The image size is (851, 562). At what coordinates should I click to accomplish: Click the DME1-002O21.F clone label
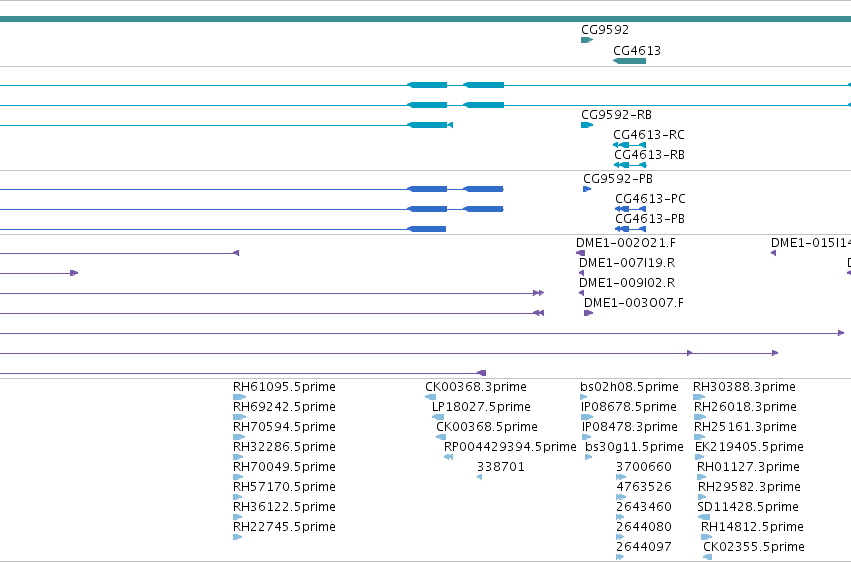pos(626,243)
